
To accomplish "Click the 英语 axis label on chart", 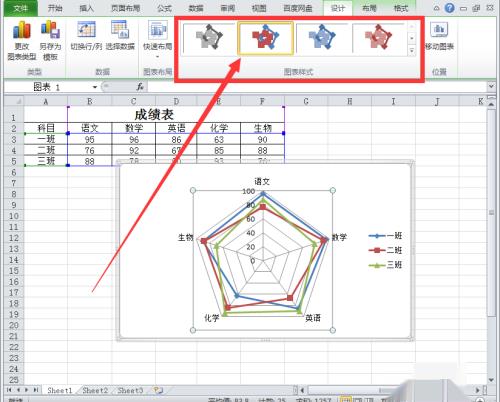I will coord(313,318).
